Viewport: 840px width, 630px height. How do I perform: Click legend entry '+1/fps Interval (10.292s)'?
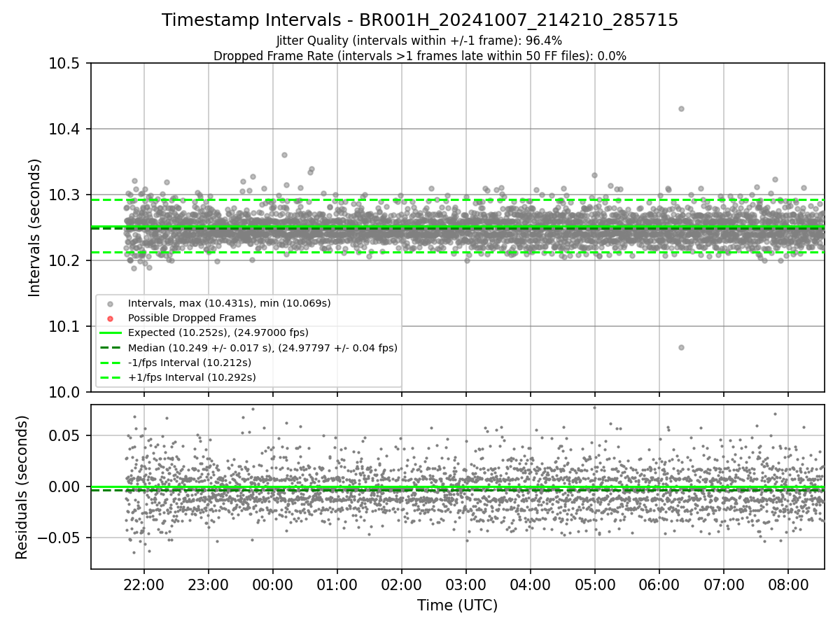click(x=191, y=377)
